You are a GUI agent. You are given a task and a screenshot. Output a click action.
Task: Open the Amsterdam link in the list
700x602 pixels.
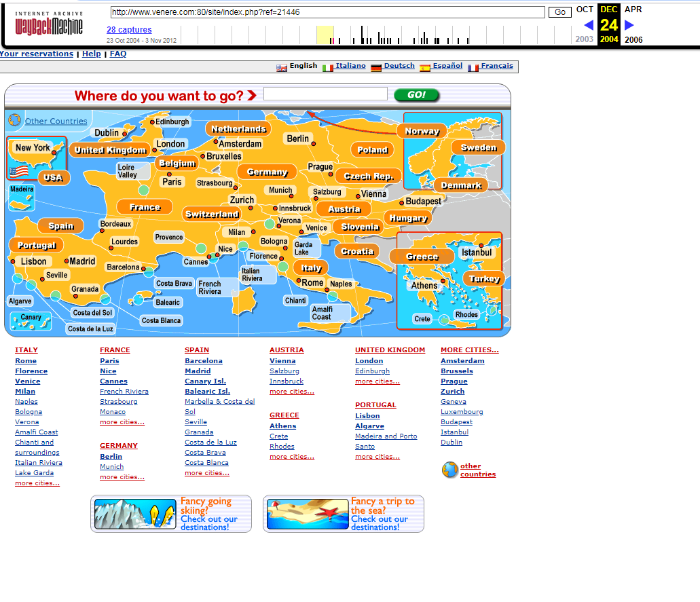[x=462, y=360]
